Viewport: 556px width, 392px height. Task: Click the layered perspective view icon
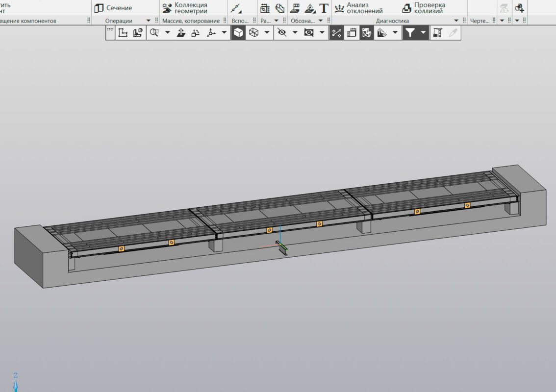coord(382,33)
